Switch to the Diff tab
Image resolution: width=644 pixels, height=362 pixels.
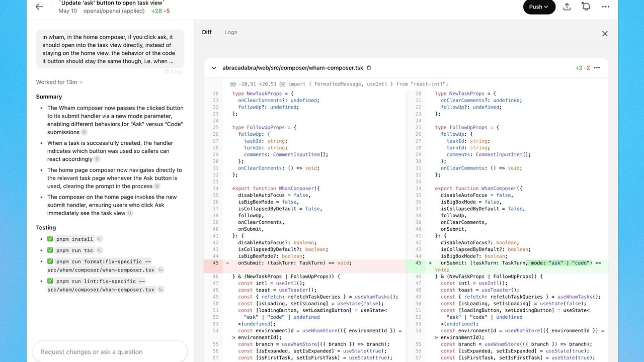click(207, 32)
